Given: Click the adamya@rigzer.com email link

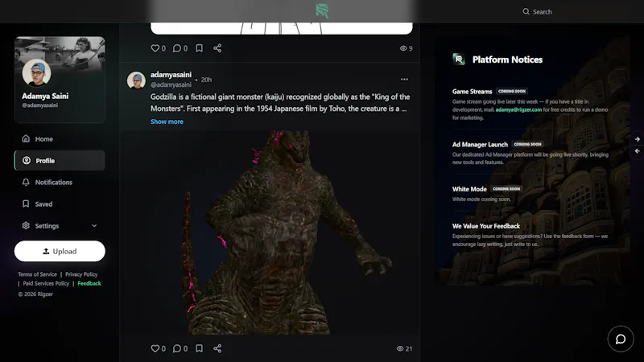Looking at the screenshot, I should coord(518,109).
